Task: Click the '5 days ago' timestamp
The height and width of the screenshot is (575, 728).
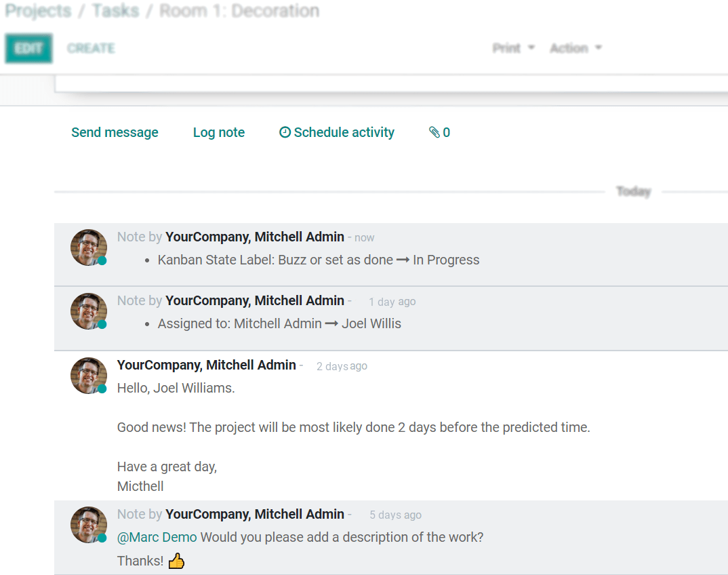Action: click(x=396, y=515)
